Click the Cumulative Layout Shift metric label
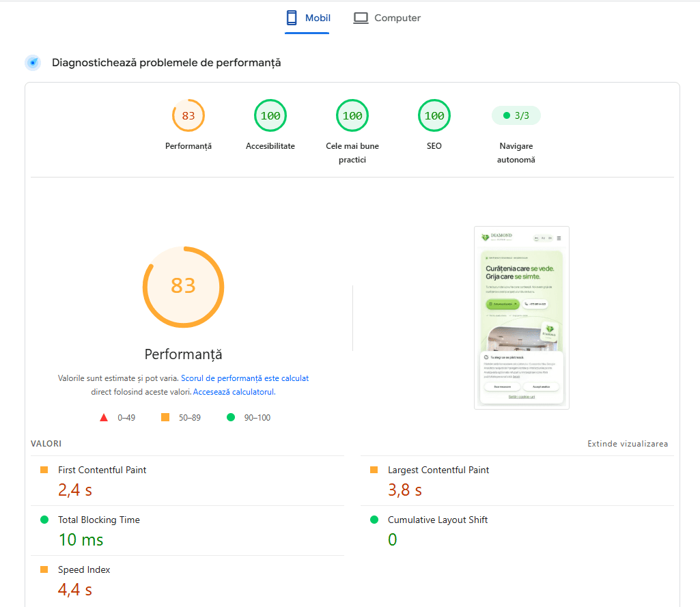Image resolution: width=700 pixels, height=607 pixels. pyautogui.click(x=438, y=520)
